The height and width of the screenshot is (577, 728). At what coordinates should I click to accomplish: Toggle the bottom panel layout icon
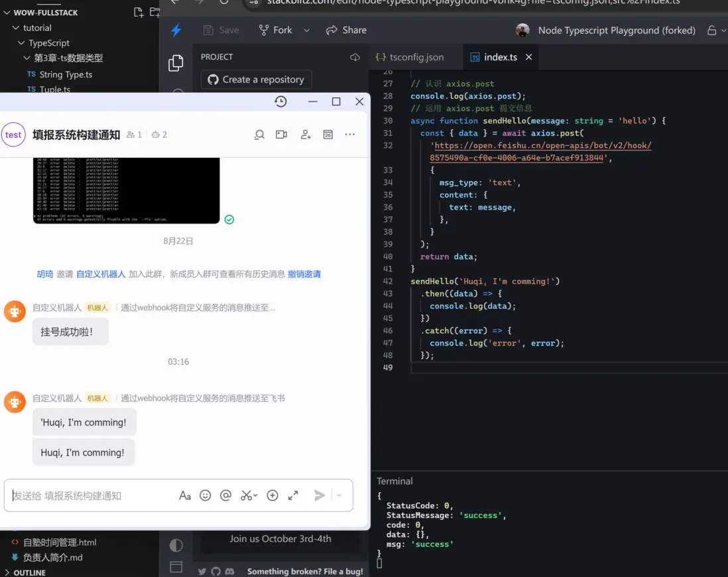coord(176,566)
